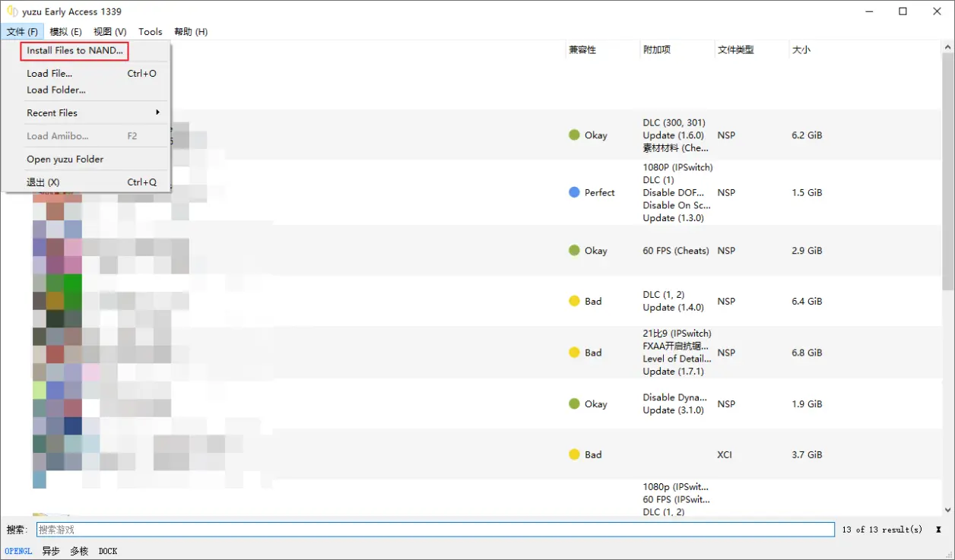This screenshot has height=560, width=955.
Task: Click yellow Bad dot in XCI row
Action: pyautogui.click(x=574, y=454)
